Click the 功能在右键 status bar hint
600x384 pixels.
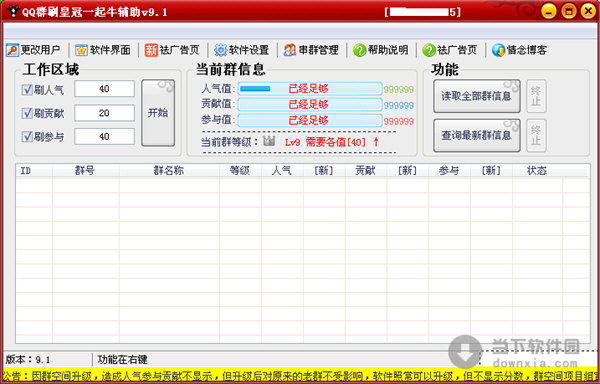122,360
